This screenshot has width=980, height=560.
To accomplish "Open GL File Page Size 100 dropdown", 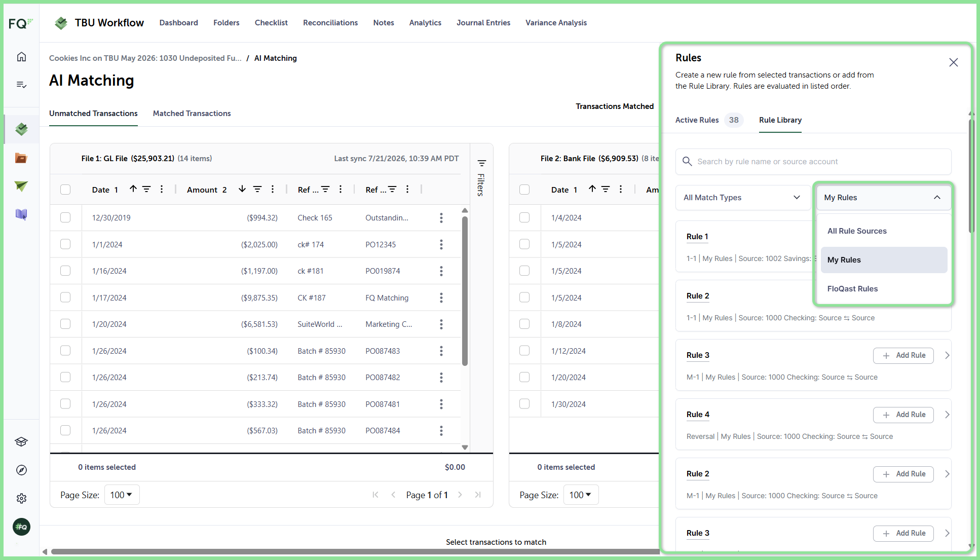I will pos(122,495).
